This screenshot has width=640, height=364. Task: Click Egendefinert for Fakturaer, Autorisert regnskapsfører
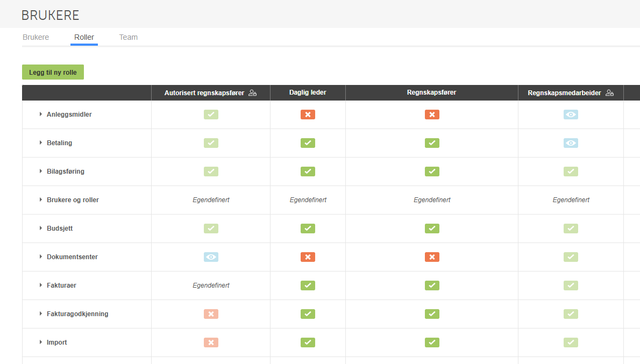pos(211,286)
